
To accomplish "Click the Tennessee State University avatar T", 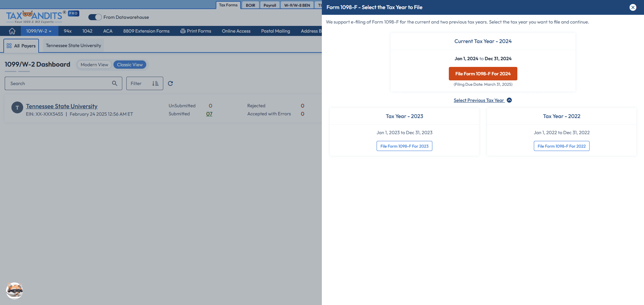I will pyautogui.click(x=17, y=108).
